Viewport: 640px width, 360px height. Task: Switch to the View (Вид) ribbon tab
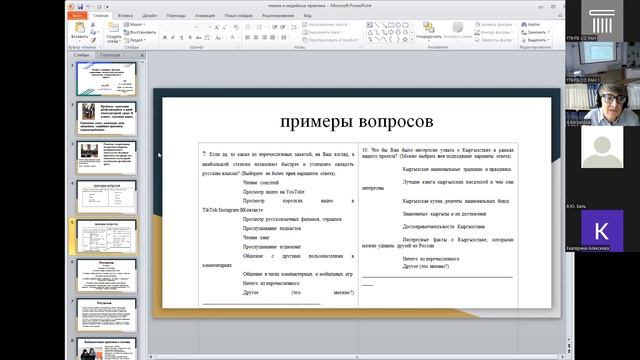click(307, 16)
